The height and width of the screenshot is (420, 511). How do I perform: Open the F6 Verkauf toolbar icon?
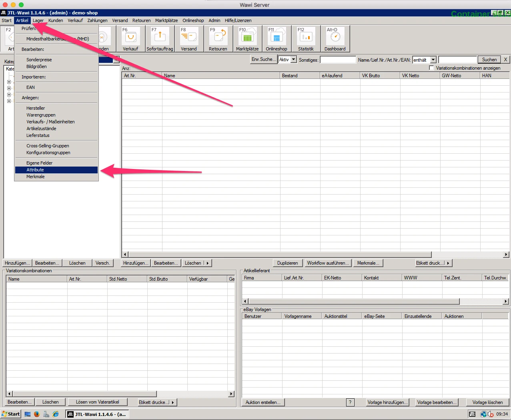click(x=130, y=39)
